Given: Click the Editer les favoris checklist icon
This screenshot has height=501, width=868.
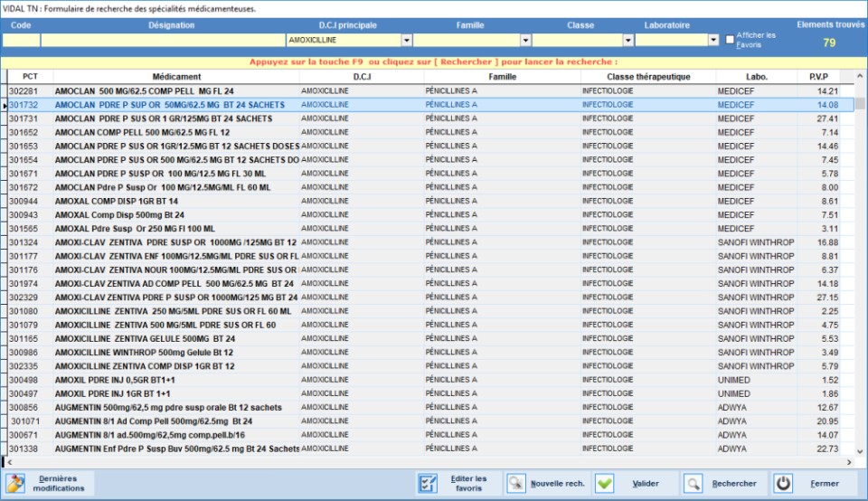Looking at the screenshot, I should click(429, 483).
